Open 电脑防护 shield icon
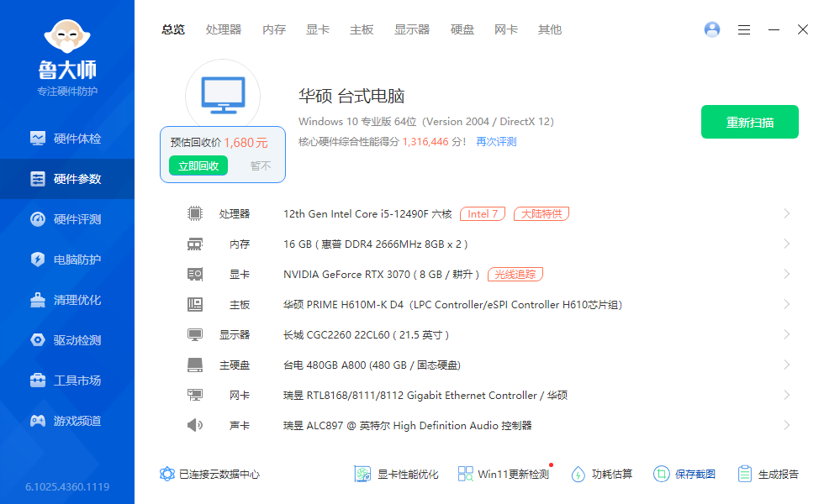 coord(38,260)
